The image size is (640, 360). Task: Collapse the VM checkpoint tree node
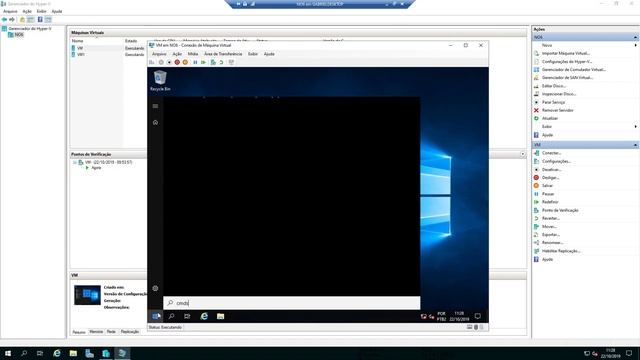click(75, 162)
